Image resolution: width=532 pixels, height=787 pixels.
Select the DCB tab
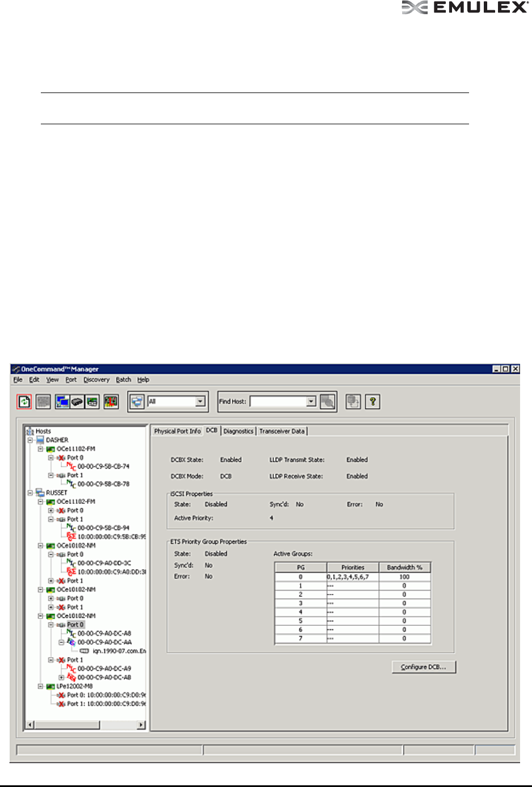tap(212, 431)
